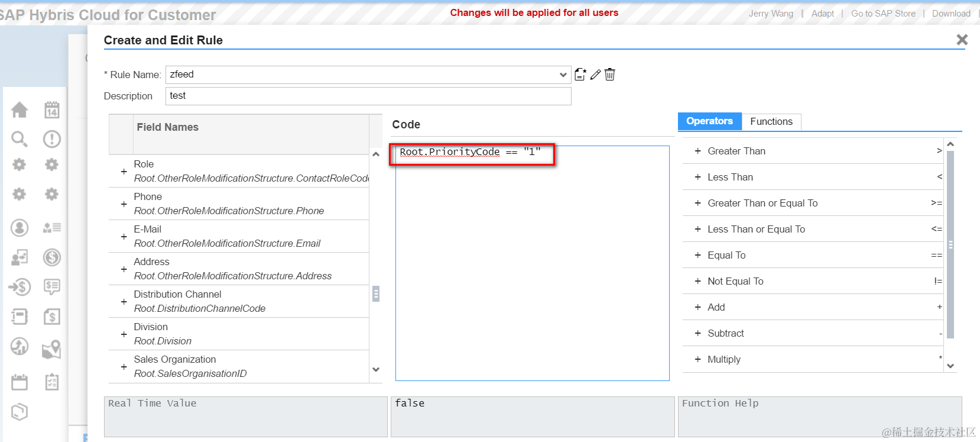Screen dimensions: 980x442
Task: Open the arrow-into-dollar icon
Action: pos(20,287)
